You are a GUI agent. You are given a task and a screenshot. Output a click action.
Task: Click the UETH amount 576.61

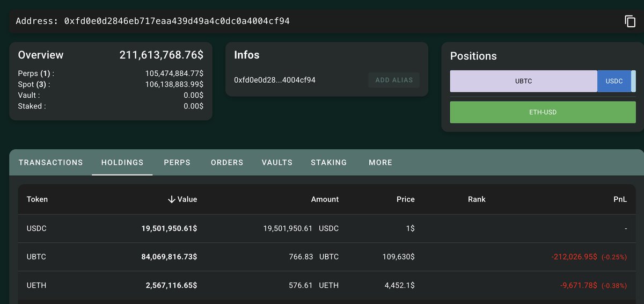(301, 285)
